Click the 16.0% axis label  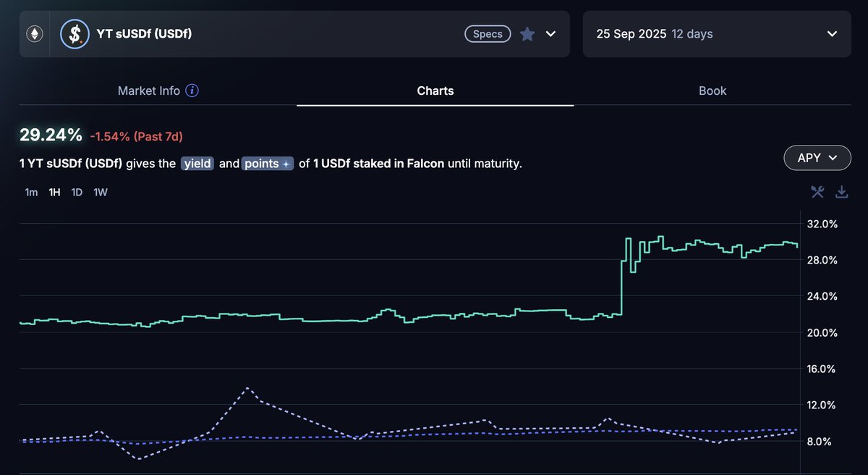[822, 369]
